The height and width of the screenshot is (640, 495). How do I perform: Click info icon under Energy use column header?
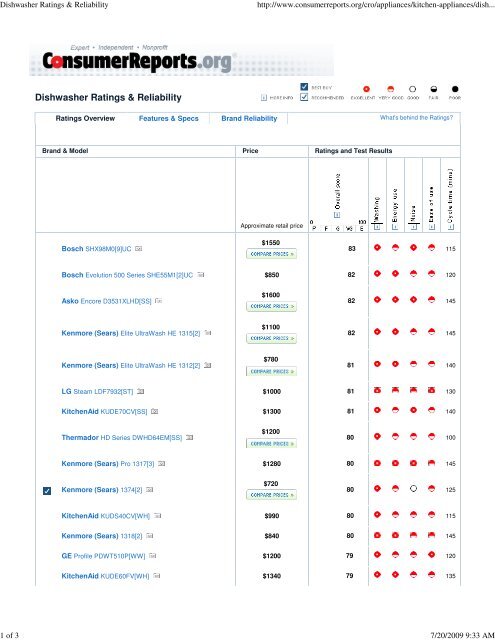(395, 227)
